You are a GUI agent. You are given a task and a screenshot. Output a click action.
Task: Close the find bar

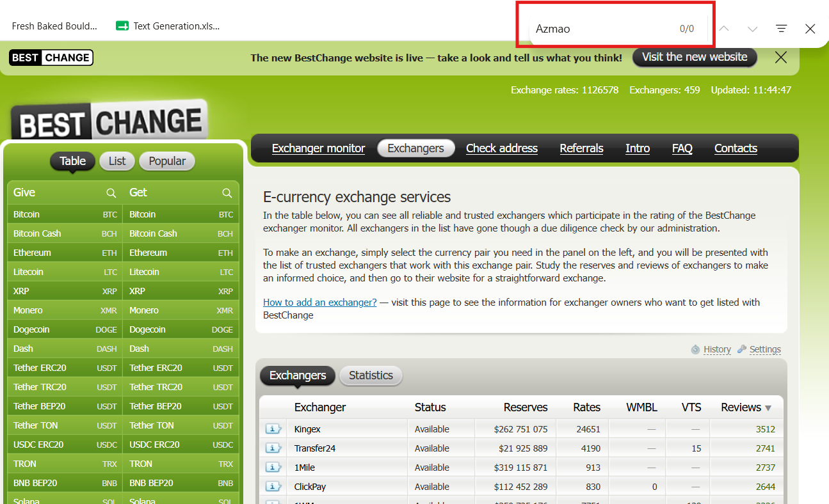pos(810,29)
